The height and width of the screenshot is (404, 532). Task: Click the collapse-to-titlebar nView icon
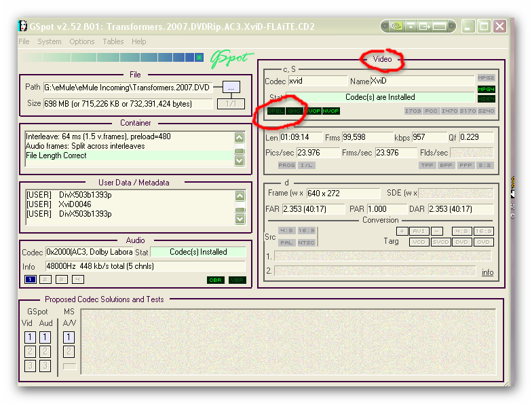(411, 26)
